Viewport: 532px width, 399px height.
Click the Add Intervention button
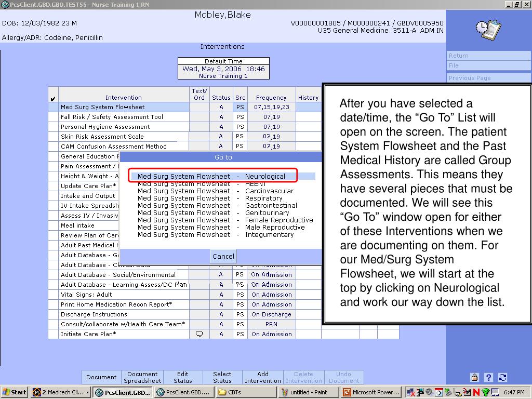(x=263, y=377)
